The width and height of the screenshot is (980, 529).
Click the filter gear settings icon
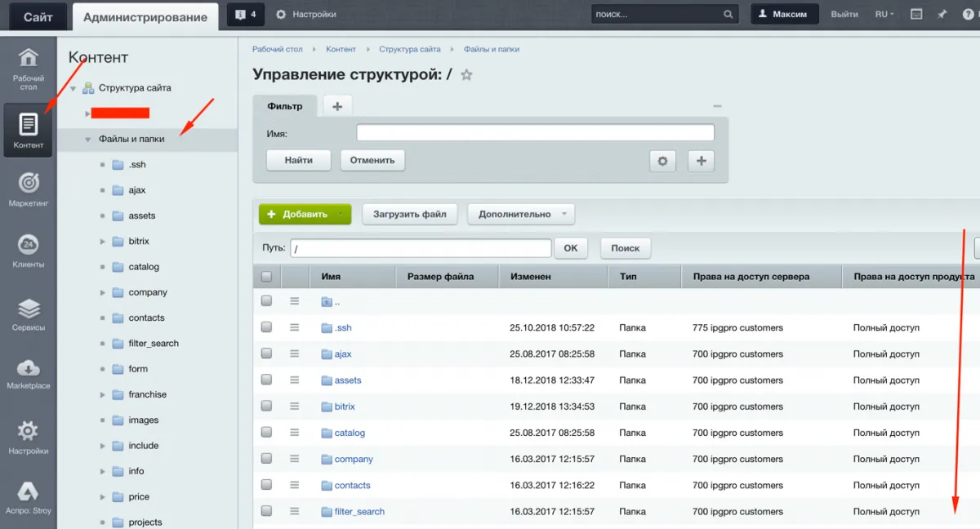pyautogui.click(x=662, y=161)
